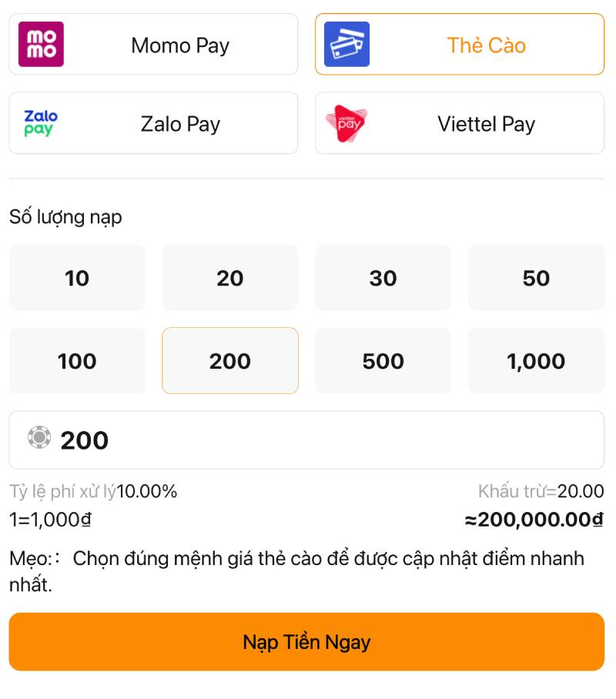Image resolution: width=616 pixels, height=699 pixels.
Task: Select 50 as deposit amount
Action: click(x=536, y=278)
